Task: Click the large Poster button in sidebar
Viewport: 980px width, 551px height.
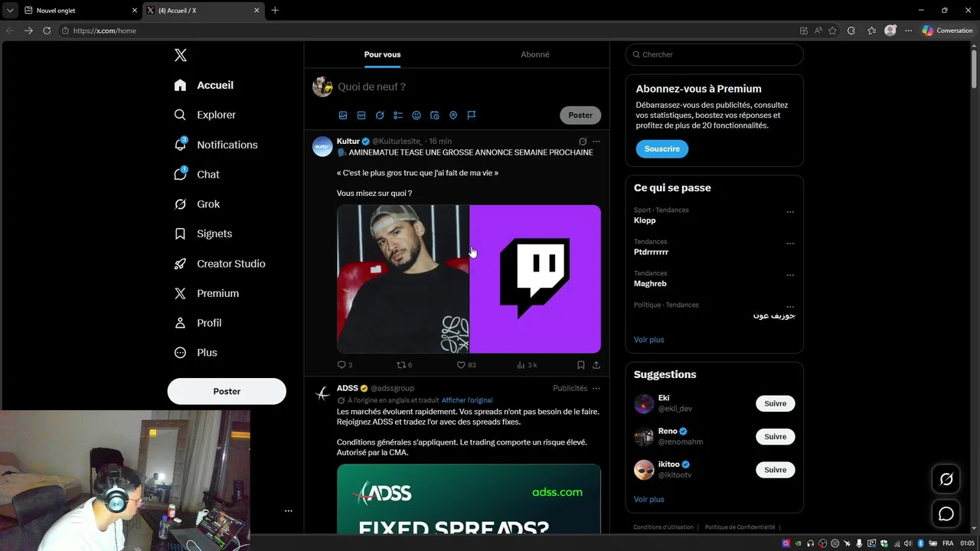Action: (x=227, y=391)
